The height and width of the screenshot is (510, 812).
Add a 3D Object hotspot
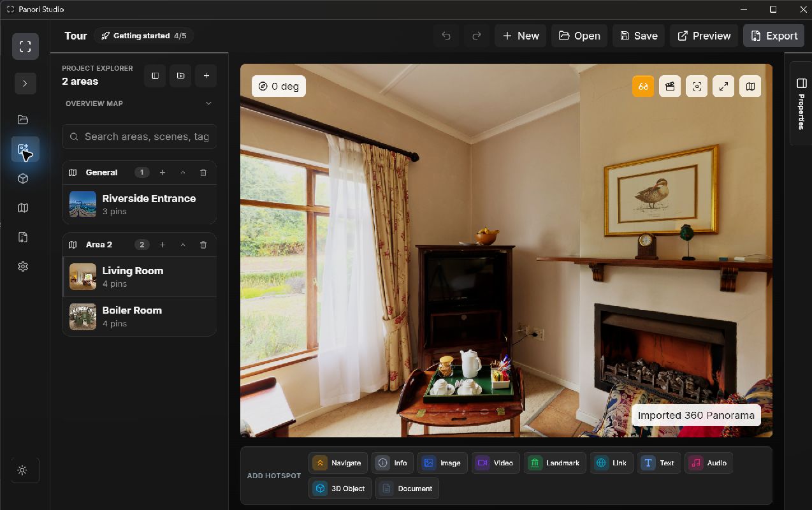coord(340,488)
